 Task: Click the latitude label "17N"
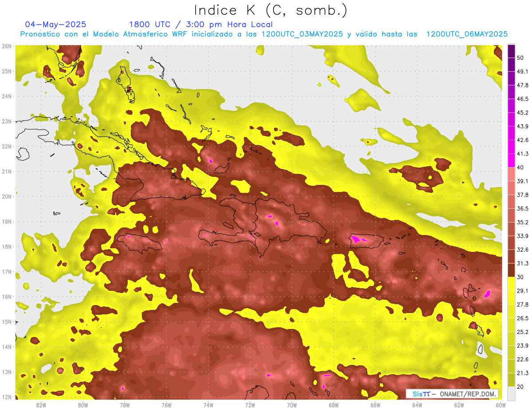click(7, 272)
